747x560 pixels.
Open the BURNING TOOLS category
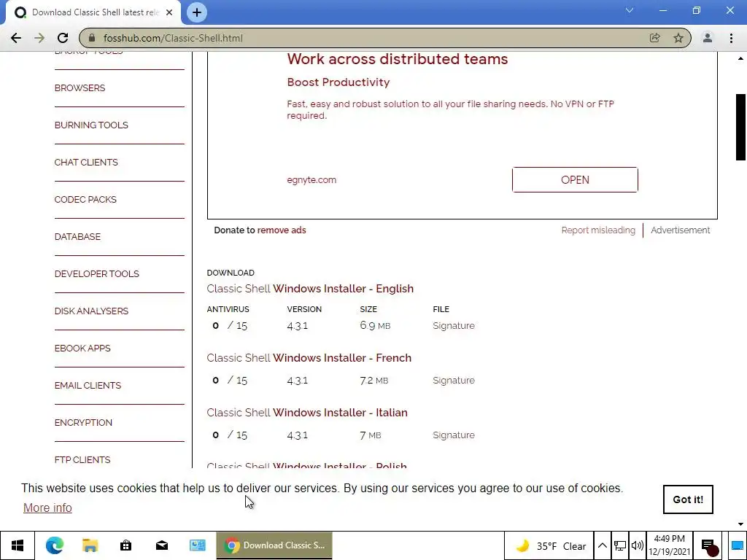click(91, 125)
